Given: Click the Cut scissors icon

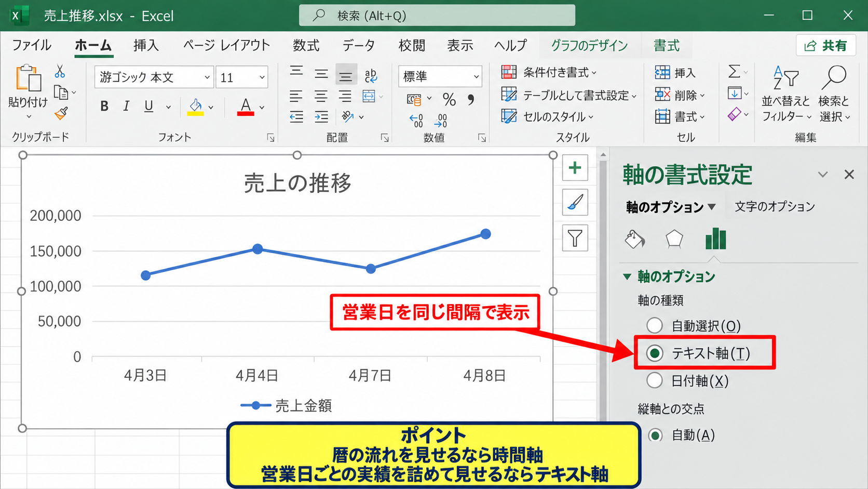Looking at the screenshot, I should [x=60, y=71].
